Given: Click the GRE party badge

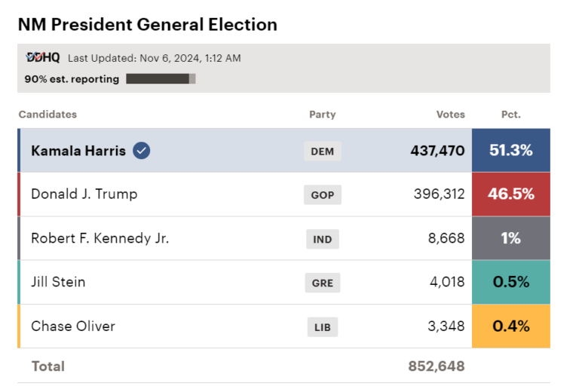Looking at the screenshot, I should (323, 283).
